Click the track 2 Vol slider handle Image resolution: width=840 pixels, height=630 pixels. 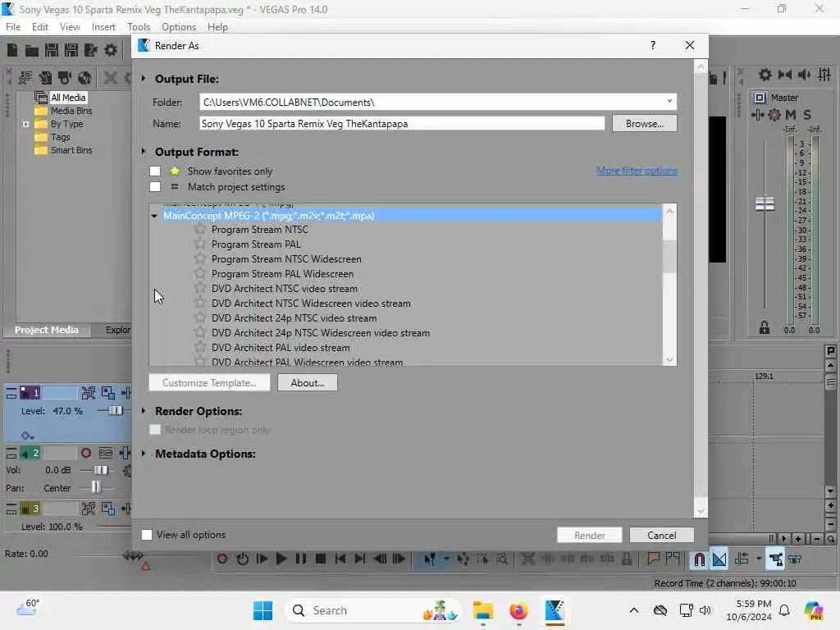tap(101, 470)
